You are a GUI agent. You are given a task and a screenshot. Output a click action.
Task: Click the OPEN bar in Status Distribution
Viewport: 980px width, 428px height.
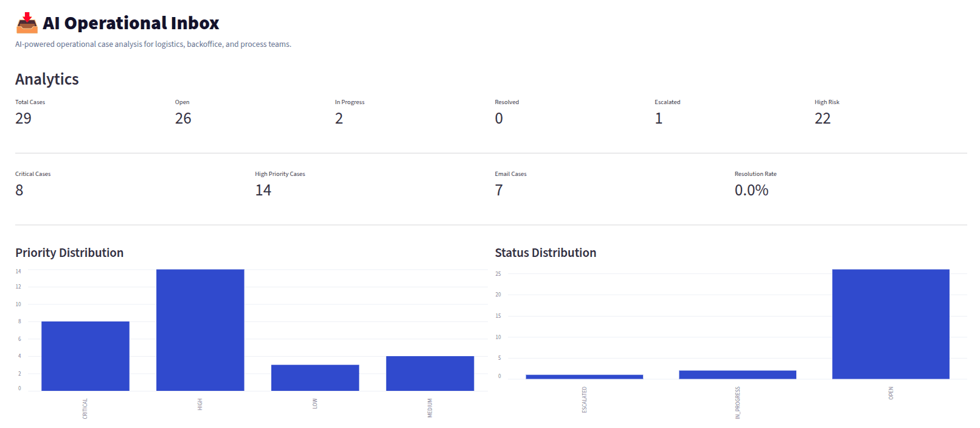[x=891, y=324]
